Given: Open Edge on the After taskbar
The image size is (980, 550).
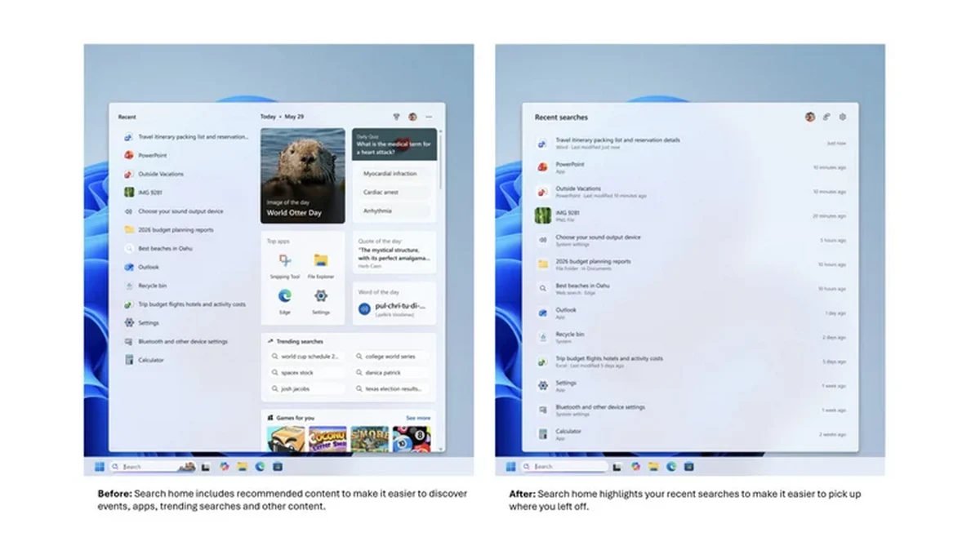Looking at the screenshot, I should [671, 467].
